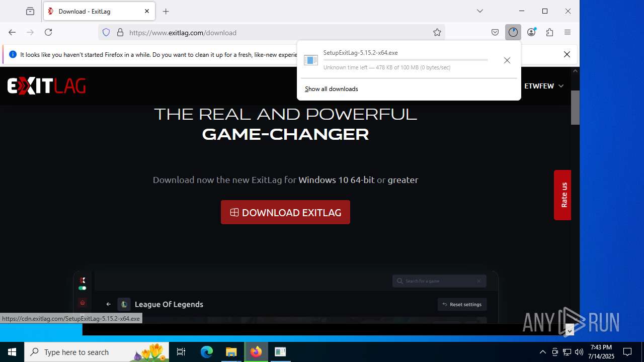Click the ExitLag search close X in preview
The image size is (644, 362).
coord(479,281)
